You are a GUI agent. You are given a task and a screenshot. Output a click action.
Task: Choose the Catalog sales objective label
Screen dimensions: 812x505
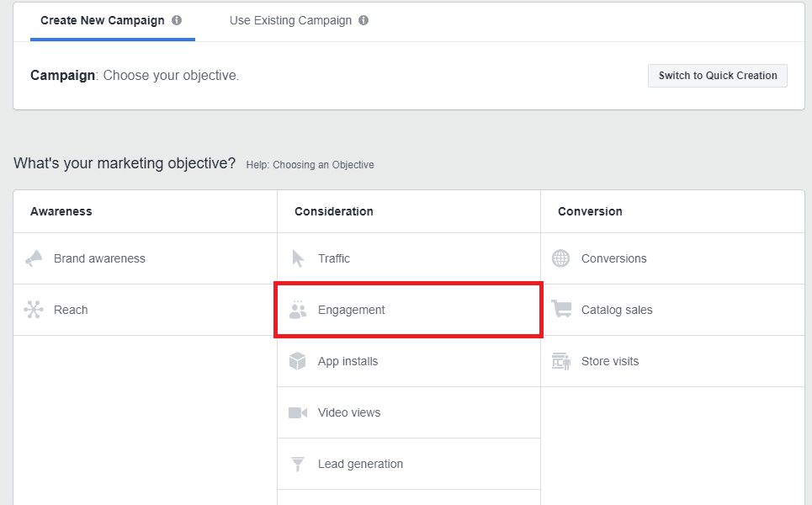point(617,310)
